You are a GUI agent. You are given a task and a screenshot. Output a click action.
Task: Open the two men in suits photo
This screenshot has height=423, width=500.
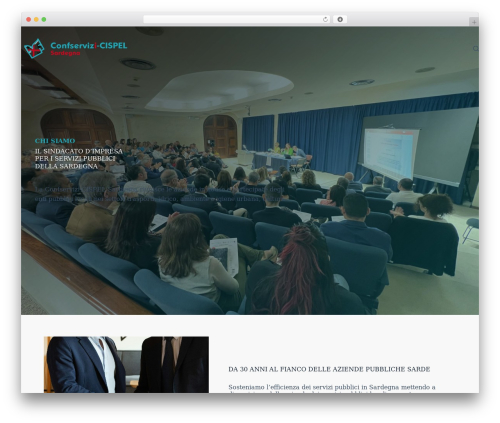click(126, 364)
